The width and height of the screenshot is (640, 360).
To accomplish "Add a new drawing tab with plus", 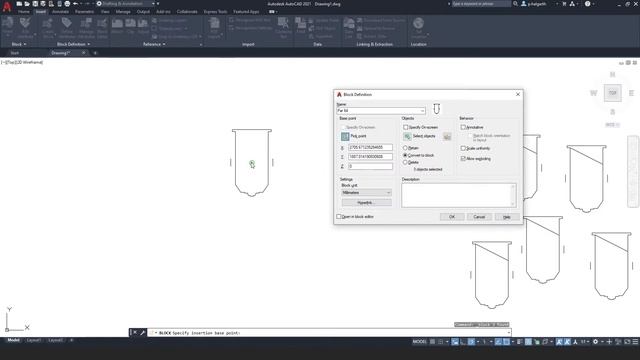I will [x=95, y=53].
